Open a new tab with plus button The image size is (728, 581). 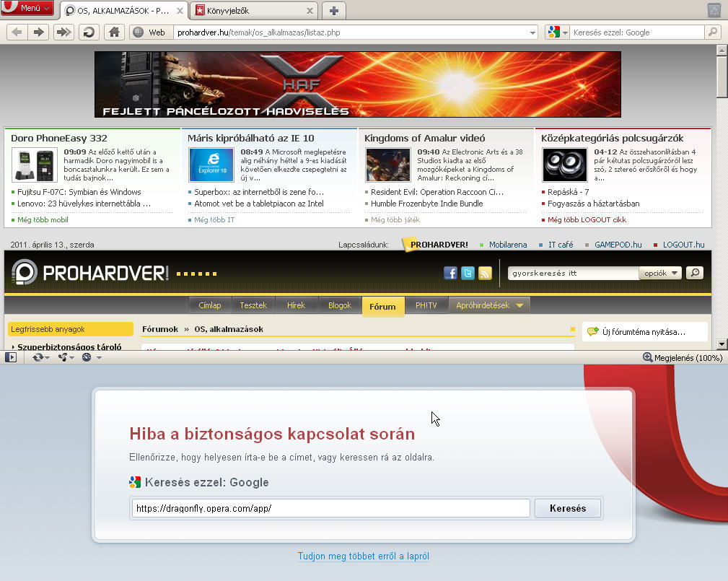pos(333,11)
